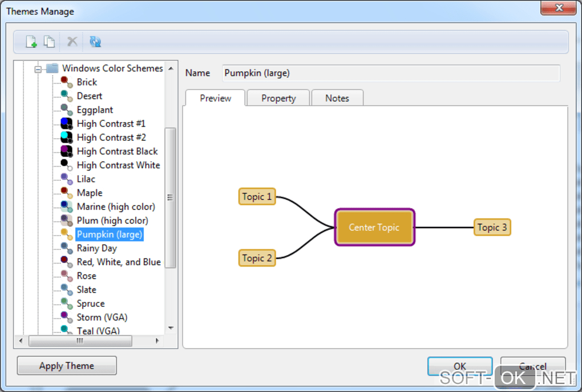Select the Windows Color Schemes folder label
582x392 pixels.
coord(112,68)
